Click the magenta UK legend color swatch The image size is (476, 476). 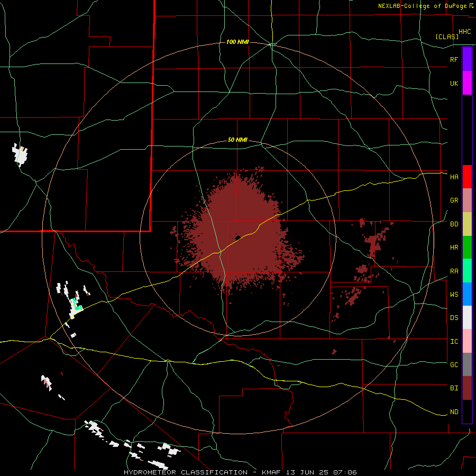coord(467,83)
